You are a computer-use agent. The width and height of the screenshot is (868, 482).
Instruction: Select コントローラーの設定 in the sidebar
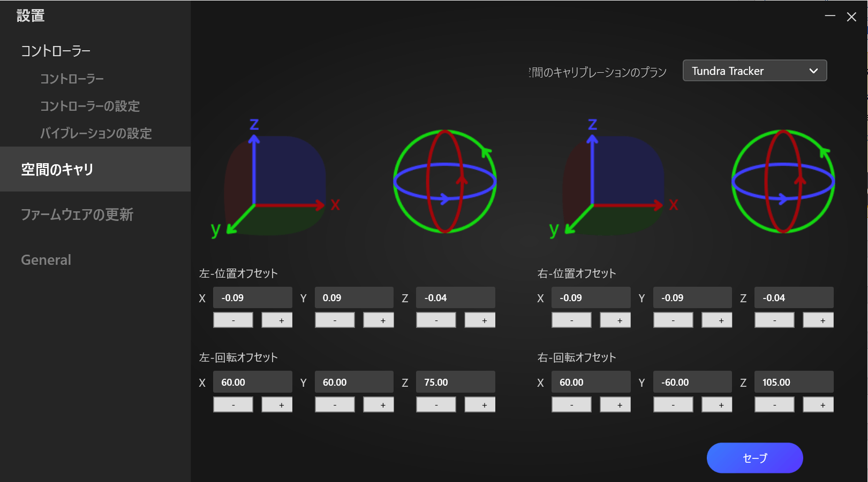(x=90, y=106)
